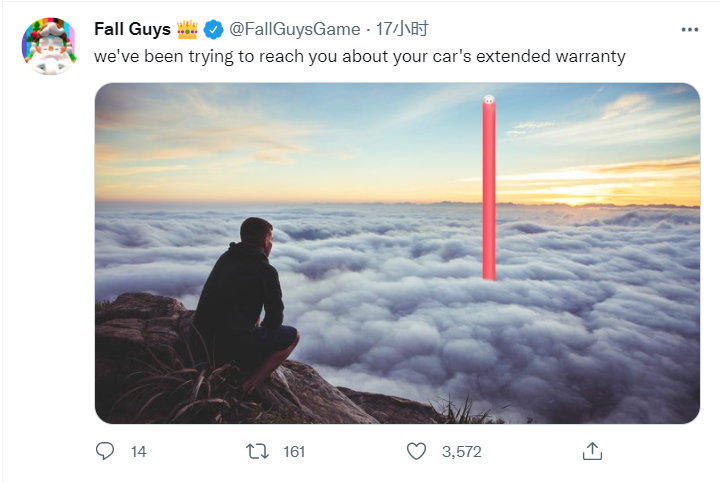The image size is (721, 483).
Task: View the 3,572 likes count
Action: pos(462,452)
